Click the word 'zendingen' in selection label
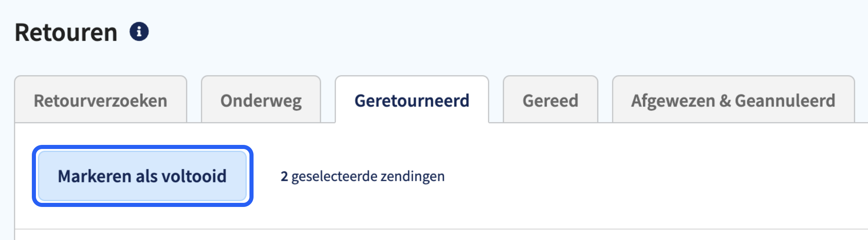 pyautogui.click(x=413, y=176)
